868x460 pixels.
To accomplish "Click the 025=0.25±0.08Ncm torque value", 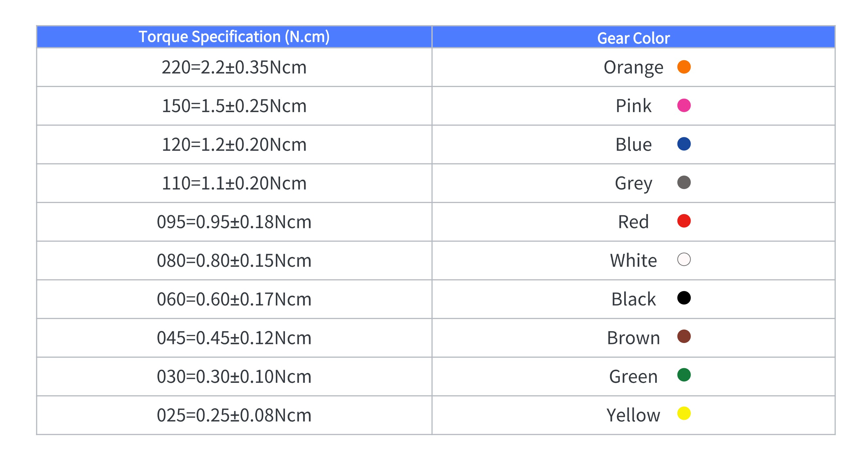I will pyautogui.click(x=234, y=415).
